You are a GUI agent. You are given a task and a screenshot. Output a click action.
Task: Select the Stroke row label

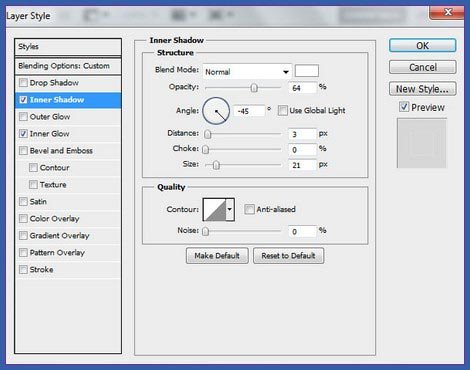point(42,269)
